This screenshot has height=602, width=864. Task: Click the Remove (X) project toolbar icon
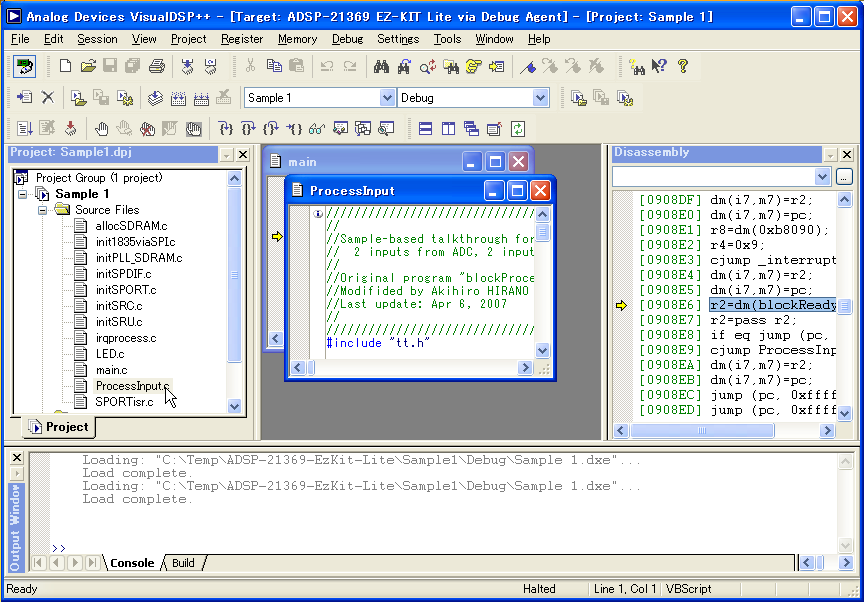pos(48,98)
